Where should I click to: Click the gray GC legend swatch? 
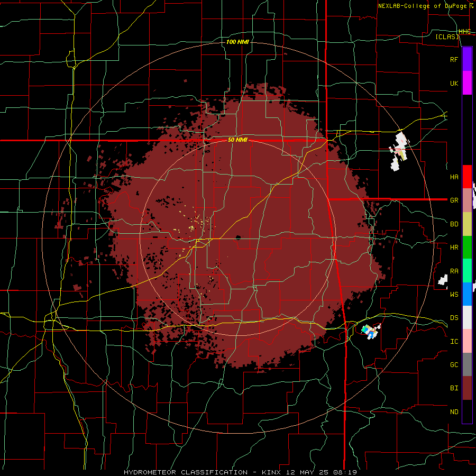pos(467,364)
